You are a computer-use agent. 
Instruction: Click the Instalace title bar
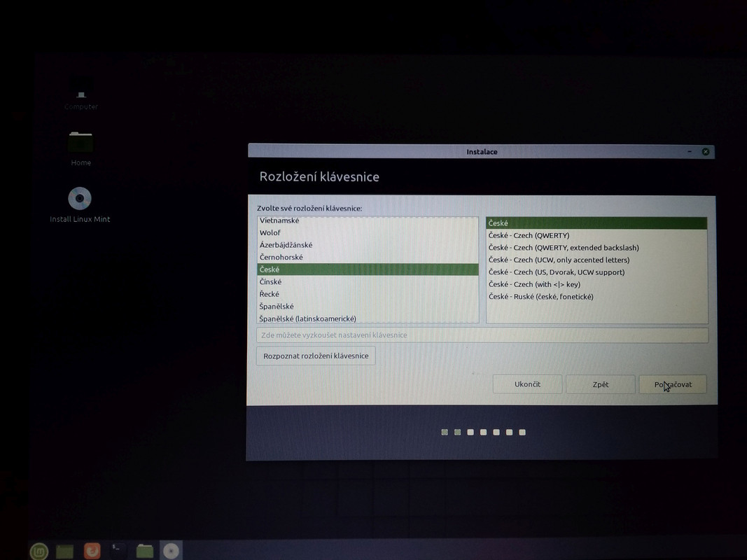pyautogui.click(x=481, y=151)
